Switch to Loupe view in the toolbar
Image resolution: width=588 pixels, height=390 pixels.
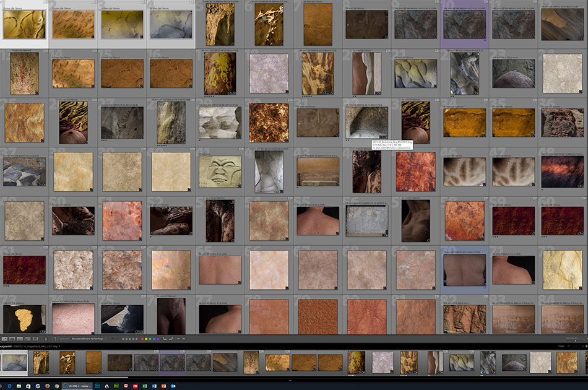12,339
